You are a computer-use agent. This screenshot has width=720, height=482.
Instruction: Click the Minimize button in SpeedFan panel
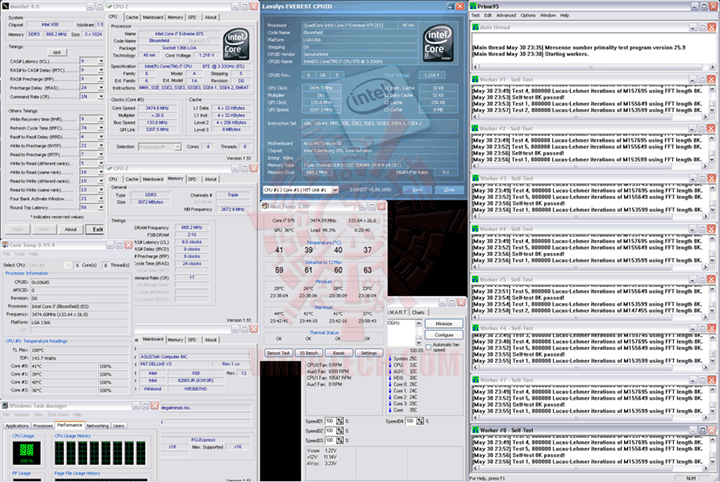point(444,324)
